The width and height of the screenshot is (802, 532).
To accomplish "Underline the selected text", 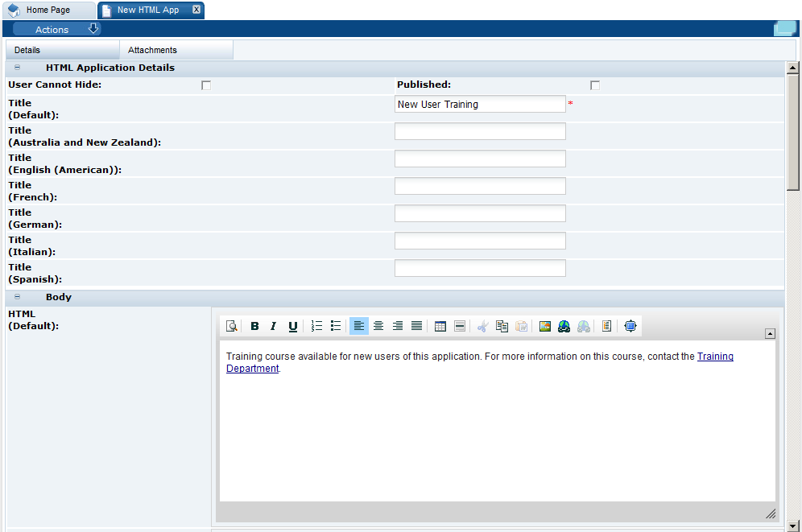I will tap(293, 326).
